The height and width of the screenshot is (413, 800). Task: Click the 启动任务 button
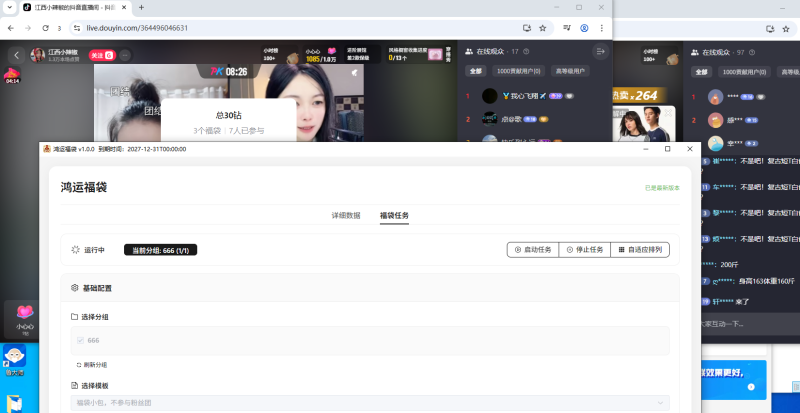point(532,250)
